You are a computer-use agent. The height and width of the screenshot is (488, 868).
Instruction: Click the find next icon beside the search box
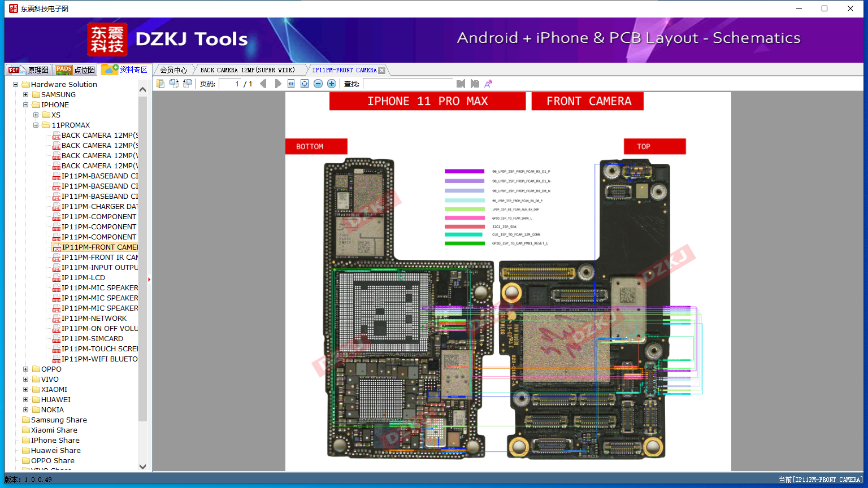pyautogui.click(x=475, y=84)
